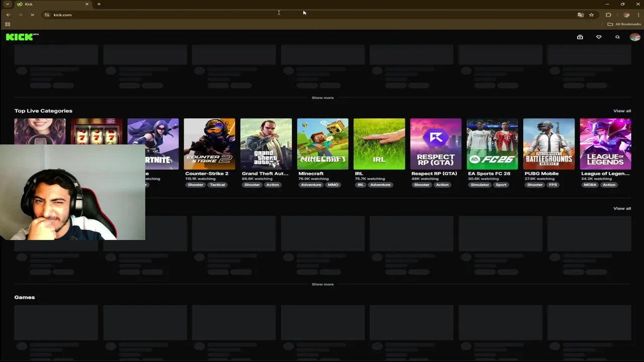Image resolution: width=644 pixels, height=362 pixels.
Task: Select Shooter tag under Respect RP (GTA)
Action: click(x=422, y=185)
